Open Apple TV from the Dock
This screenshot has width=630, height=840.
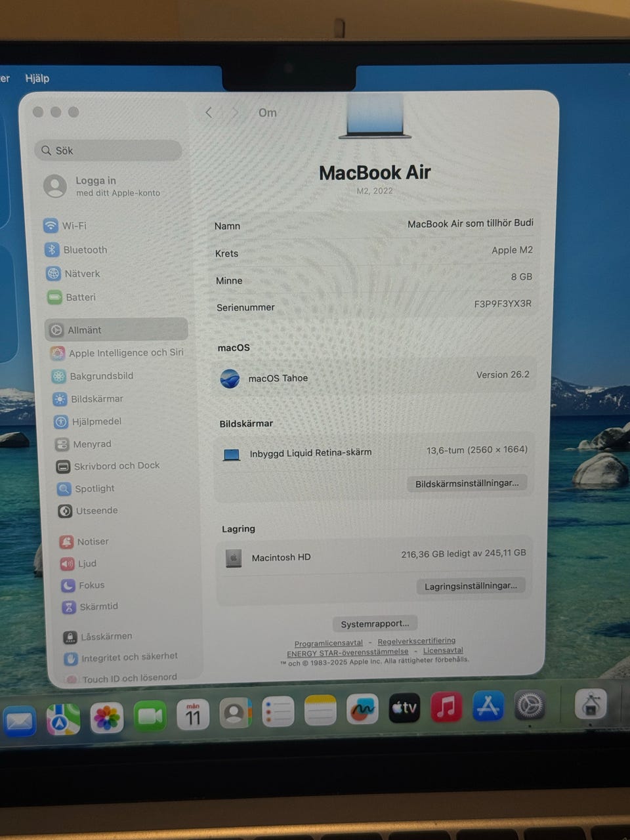(404, 708)
